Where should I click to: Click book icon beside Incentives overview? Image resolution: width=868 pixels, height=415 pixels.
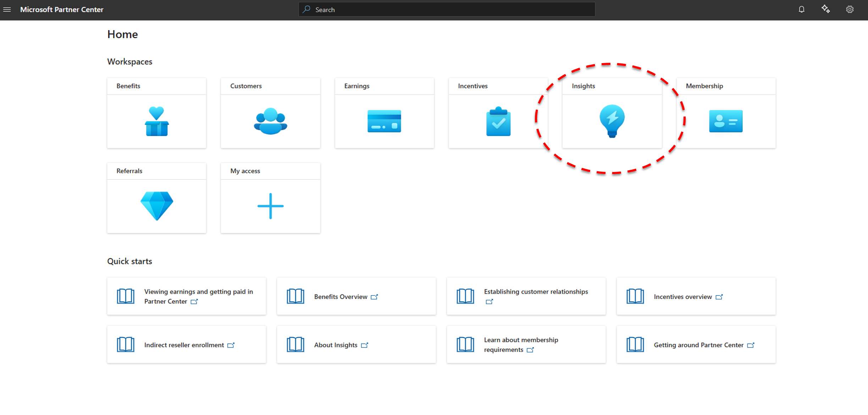point(635,296)
